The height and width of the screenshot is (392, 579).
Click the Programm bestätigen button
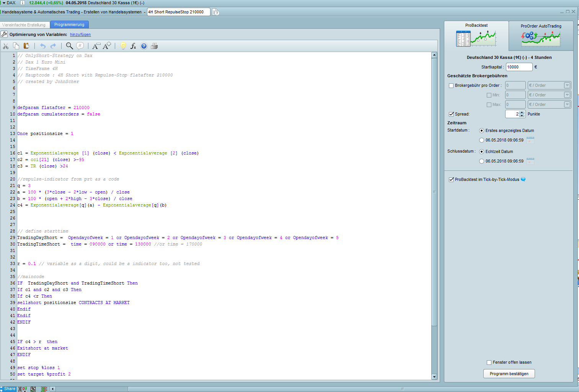pos(509,374)
